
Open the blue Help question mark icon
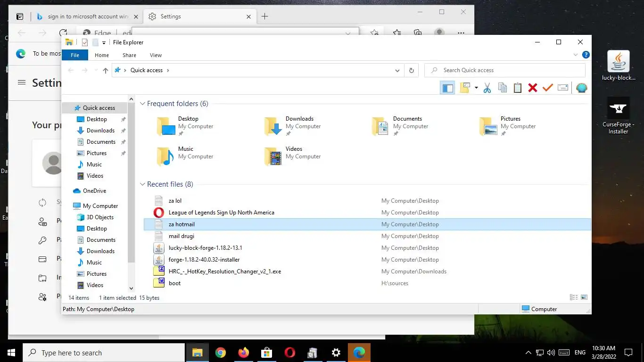[586, 55]
